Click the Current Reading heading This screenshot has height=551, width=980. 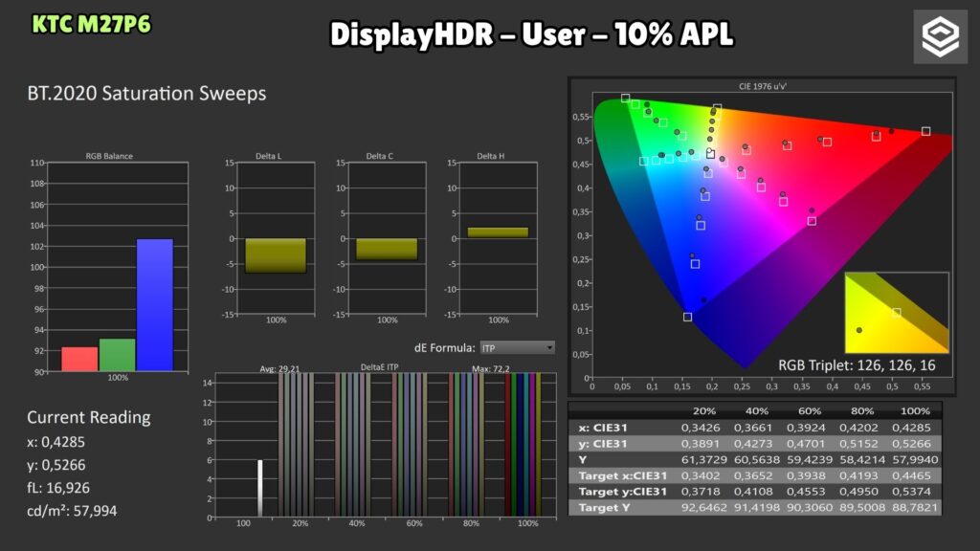(89, 417)
